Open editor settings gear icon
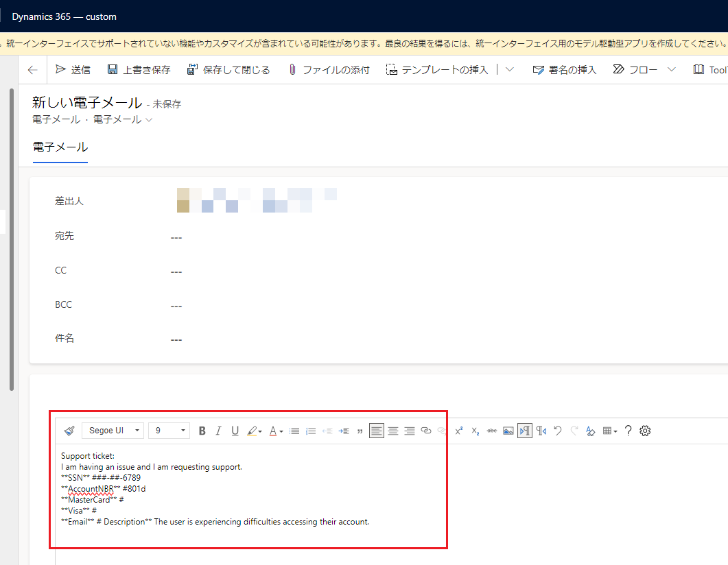The width and height of the screenshot is (728, 565). coord(645,431)
